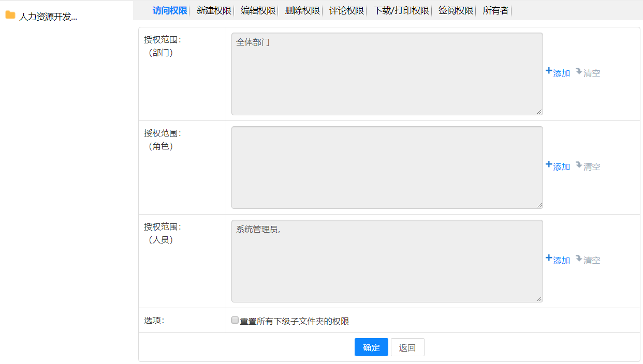Click 清空 arrow icon for 角色
This screenshot has width=643, height=364.
pyautogui.click(x=579, y=164)
